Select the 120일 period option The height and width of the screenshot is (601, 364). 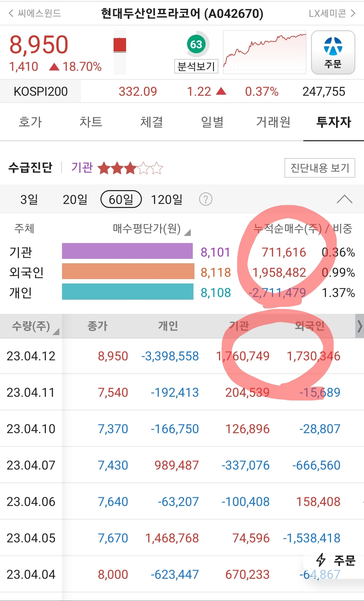pos(166,199)
